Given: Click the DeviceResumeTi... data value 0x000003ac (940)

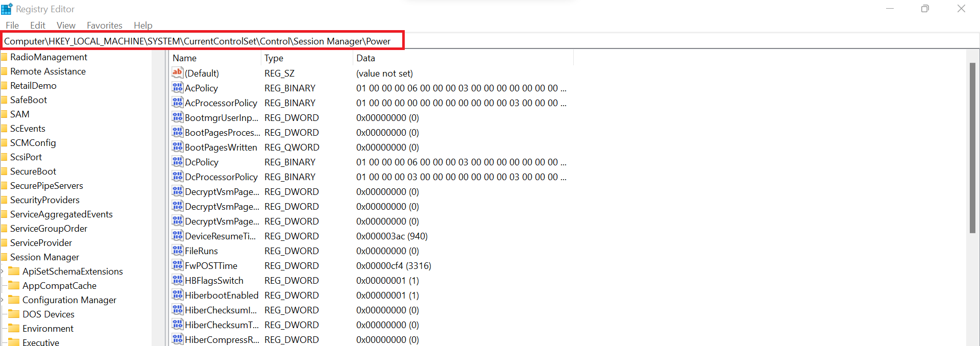Looking at the screenshot, I should [392, 236].
